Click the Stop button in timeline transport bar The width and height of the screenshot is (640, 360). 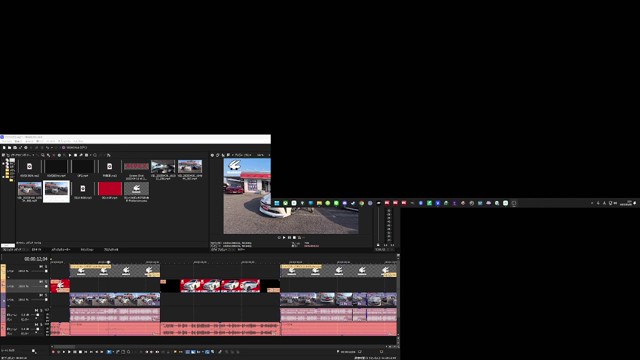click(80, 352)
